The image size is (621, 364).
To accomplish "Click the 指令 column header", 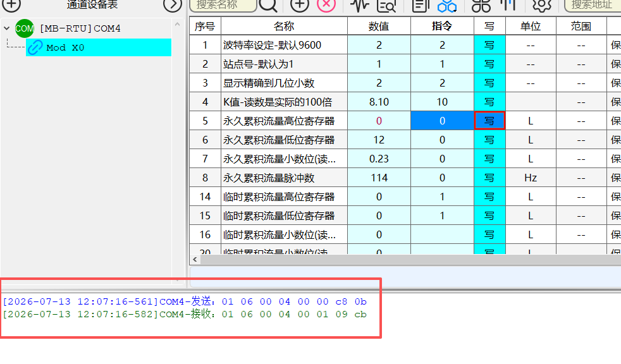I will pos(442,26).
